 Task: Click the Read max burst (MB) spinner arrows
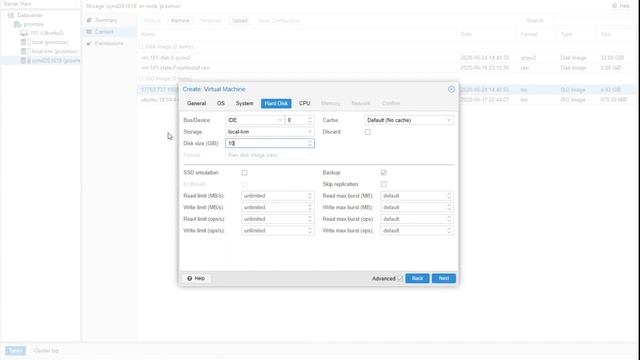(449, 196)
